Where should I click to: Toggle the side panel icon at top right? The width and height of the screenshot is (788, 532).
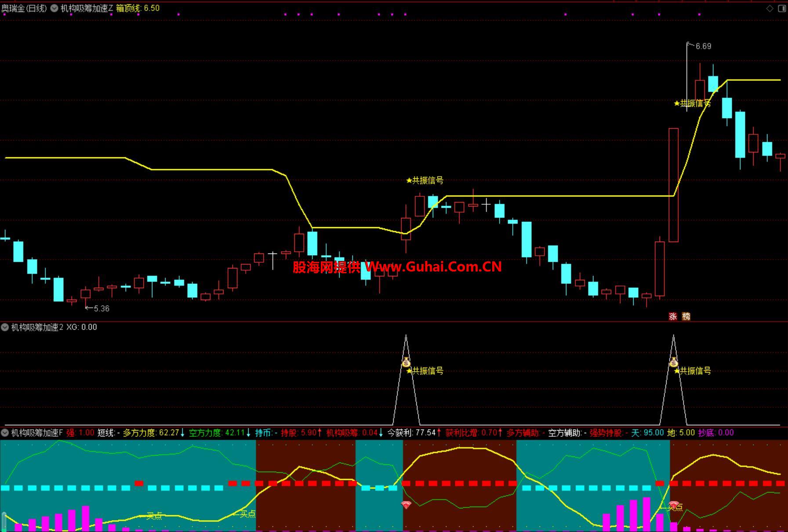click(782, 8)
